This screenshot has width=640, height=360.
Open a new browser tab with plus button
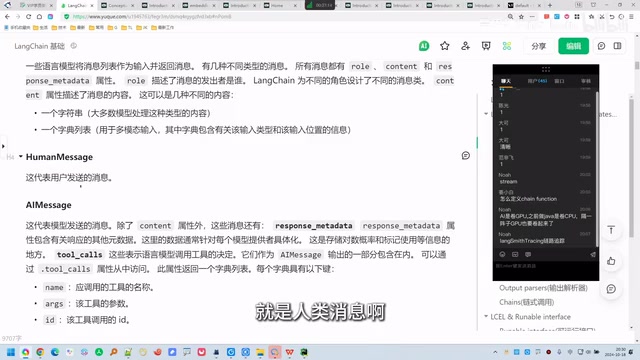(x=550, y=5)
